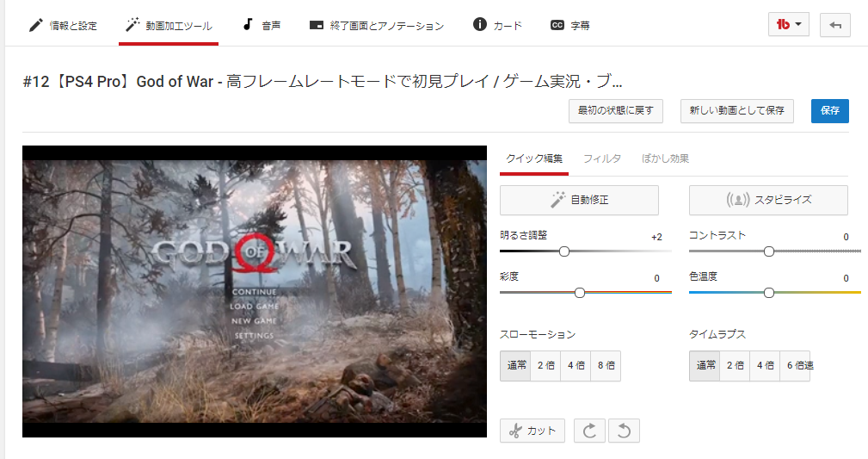Click the pencil icon on 情報と設定

[35, 25]
